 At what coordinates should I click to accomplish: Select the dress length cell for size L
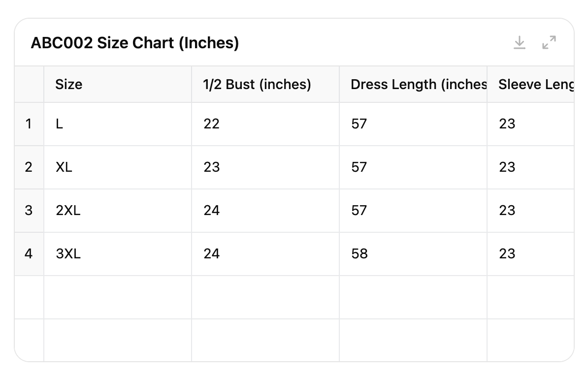click(413, 124)
